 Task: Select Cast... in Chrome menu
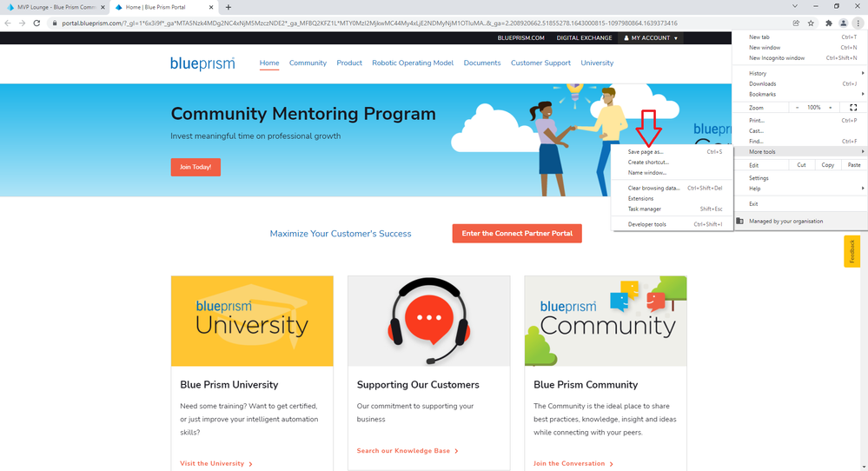pos(799,131)
